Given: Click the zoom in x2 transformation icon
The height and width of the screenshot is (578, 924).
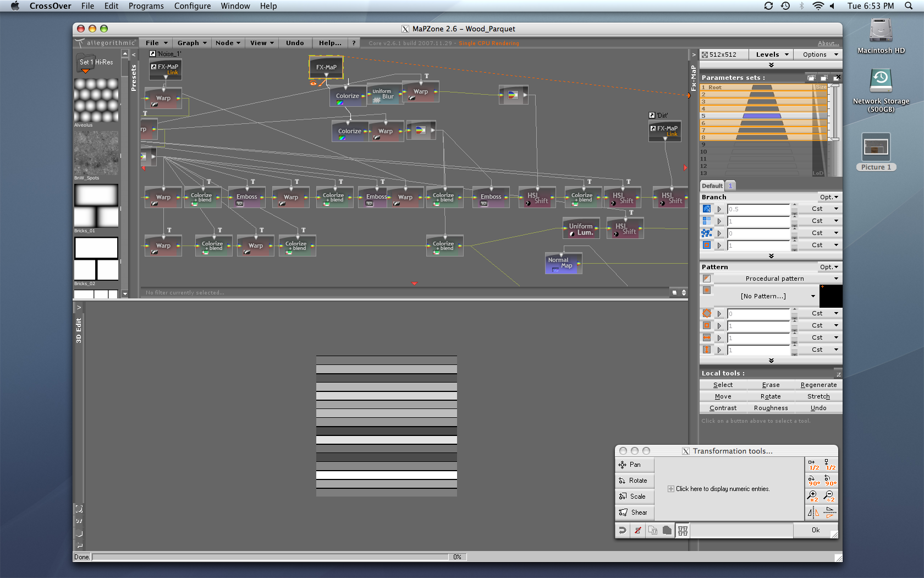Looking at the screenshot, I should (x=813, y=497).
